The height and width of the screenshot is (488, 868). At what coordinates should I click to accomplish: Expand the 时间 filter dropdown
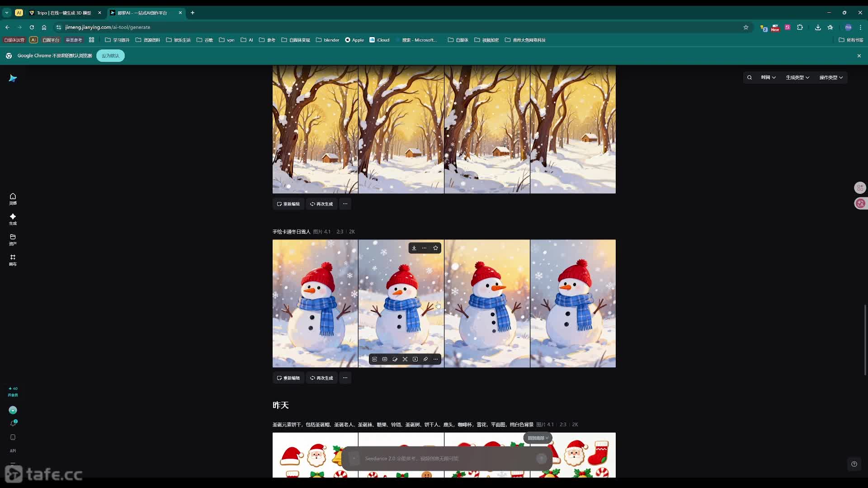(x=768, y=78)
